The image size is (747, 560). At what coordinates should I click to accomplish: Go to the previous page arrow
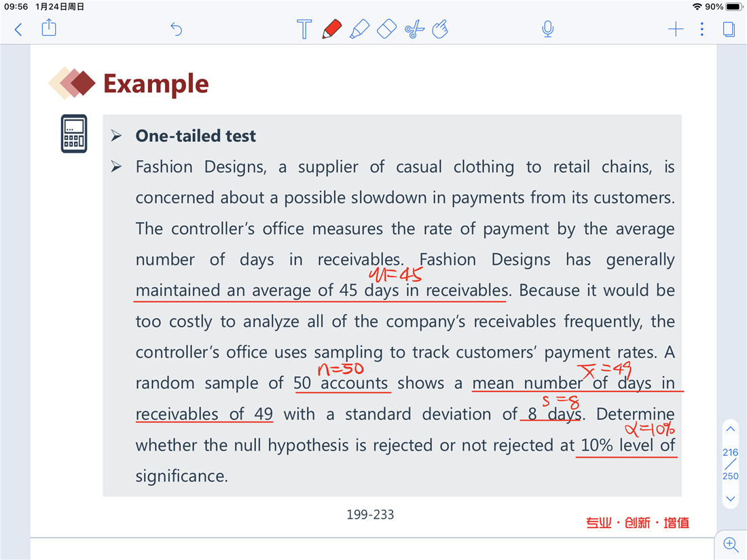tap(730, 429)
